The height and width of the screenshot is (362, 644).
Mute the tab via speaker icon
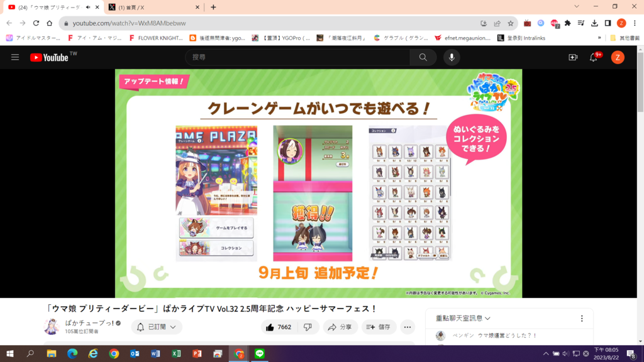(88, 7)
